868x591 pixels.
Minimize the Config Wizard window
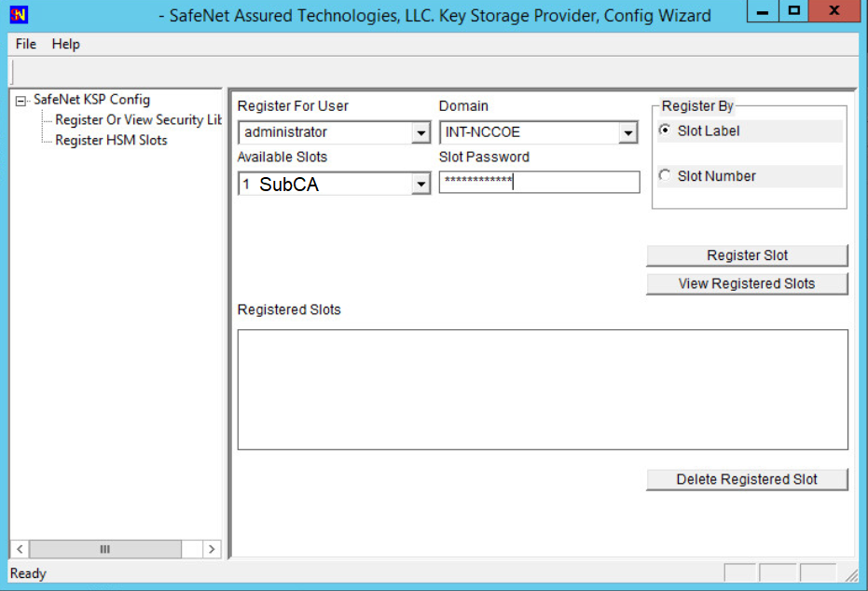[763, 13]
